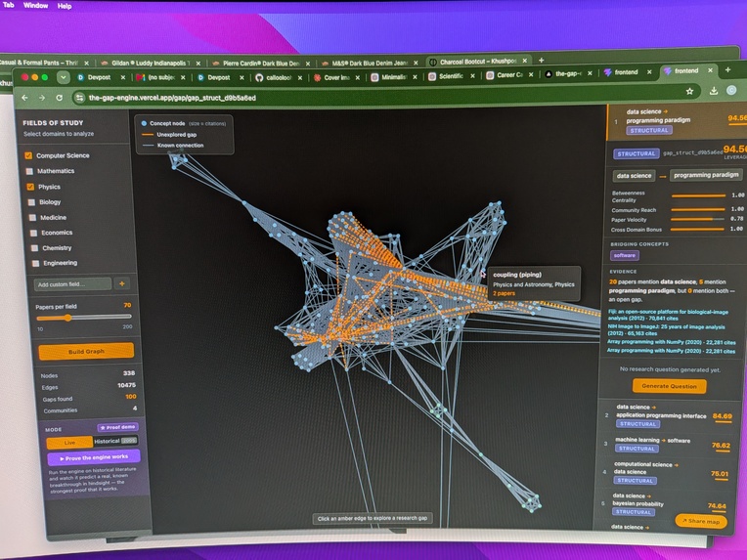This screenshot has height=560, width=747.
Task: Expand gap 2 application programming interface
Action: pos(667,416)
